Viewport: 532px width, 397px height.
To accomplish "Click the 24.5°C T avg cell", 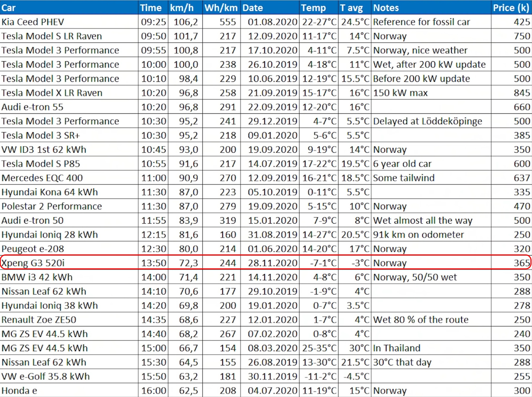I will (355, 22).
